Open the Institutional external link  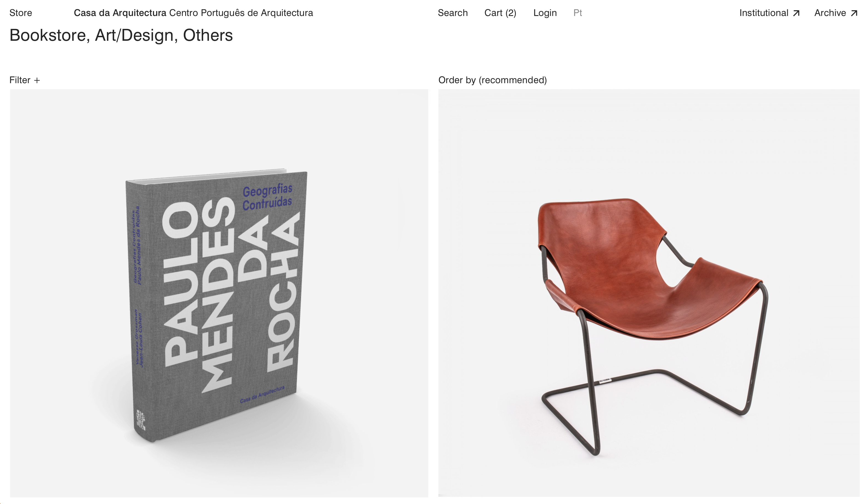pos(769,13)
